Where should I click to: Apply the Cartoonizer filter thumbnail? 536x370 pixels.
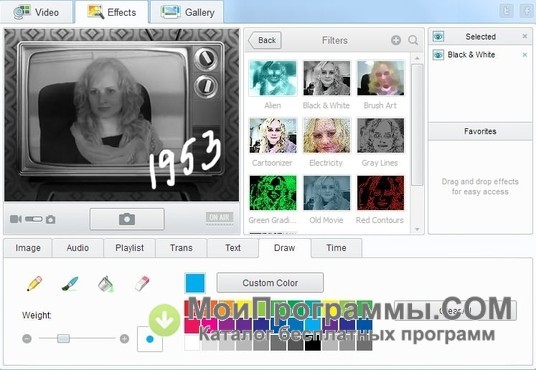273,135
